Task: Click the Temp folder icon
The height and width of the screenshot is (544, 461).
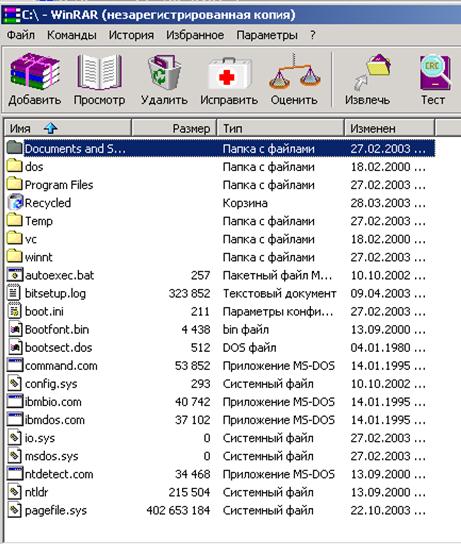Action: (x=15, y=220)
